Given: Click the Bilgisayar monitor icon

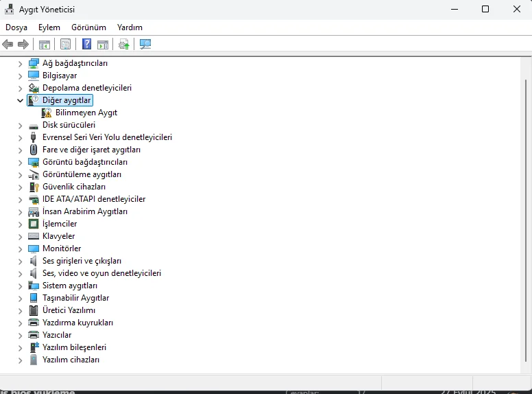Looking at the screenshot, I should click(x=34, y=76).
